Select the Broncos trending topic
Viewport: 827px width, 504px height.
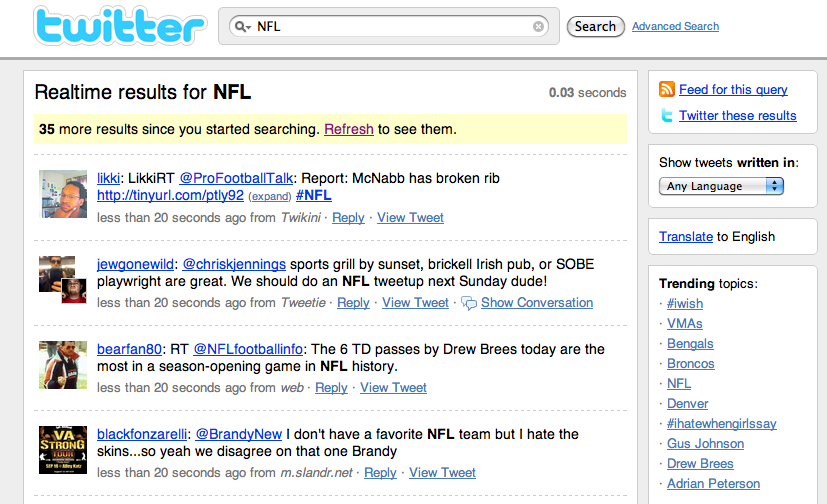point(691,364)
